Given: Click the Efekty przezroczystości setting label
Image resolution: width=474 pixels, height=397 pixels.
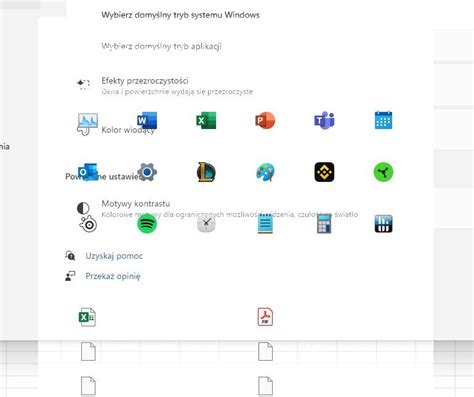Looking at the screenshot, I should [145, 81].
